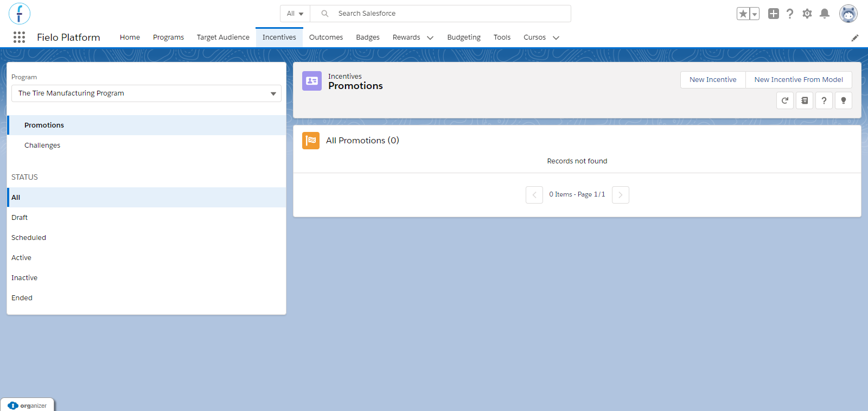Viewport: 868px width, 411px height.
Task: Focus the Search Salesforce field
Action: click(x=441, y=14)
